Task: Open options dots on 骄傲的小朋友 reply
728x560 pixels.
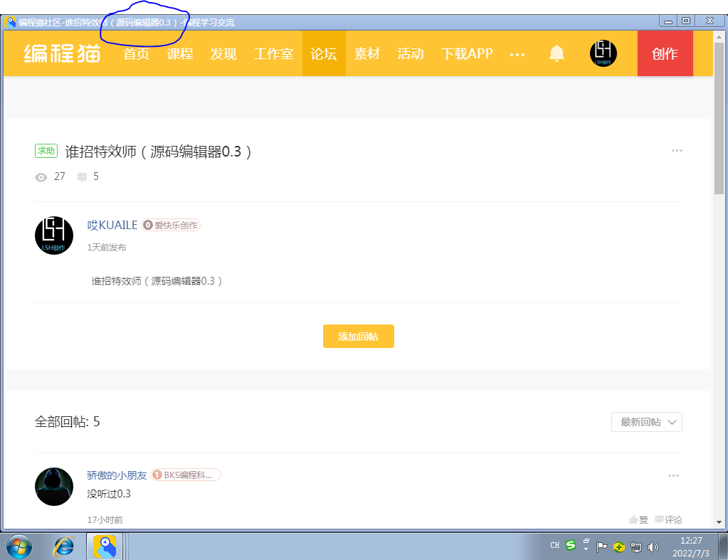Action: tap(673, 475)
